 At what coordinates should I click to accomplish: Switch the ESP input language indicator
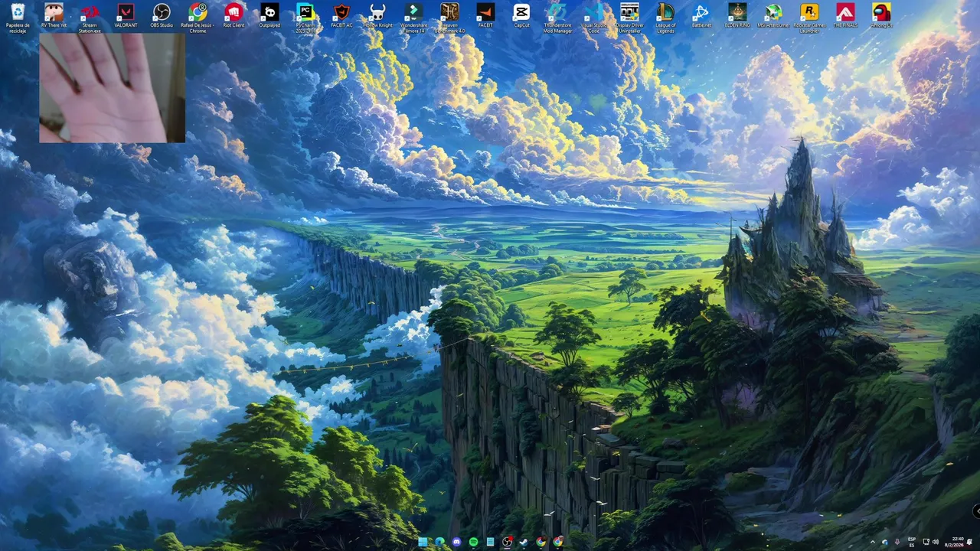pos(912,542)
